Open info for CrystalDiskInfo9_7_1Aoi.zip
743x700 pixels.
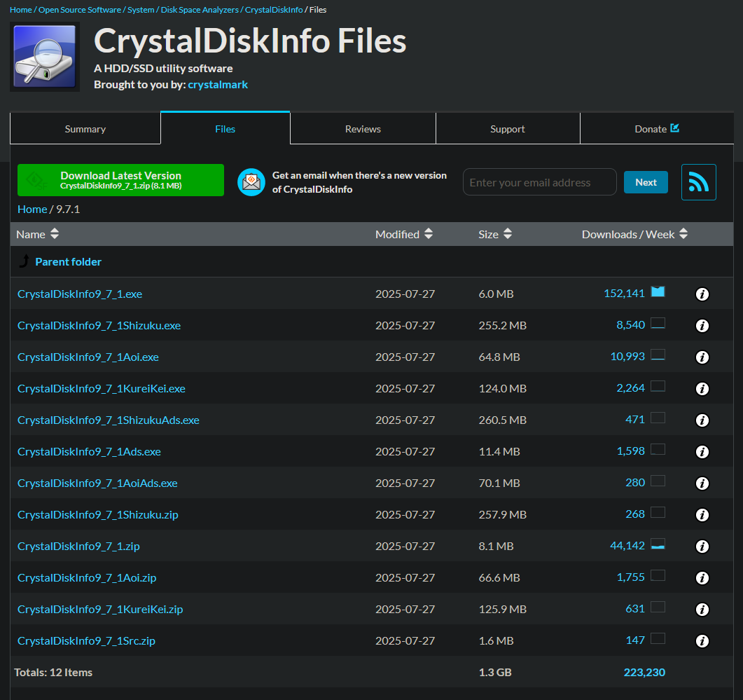[702, 578]
